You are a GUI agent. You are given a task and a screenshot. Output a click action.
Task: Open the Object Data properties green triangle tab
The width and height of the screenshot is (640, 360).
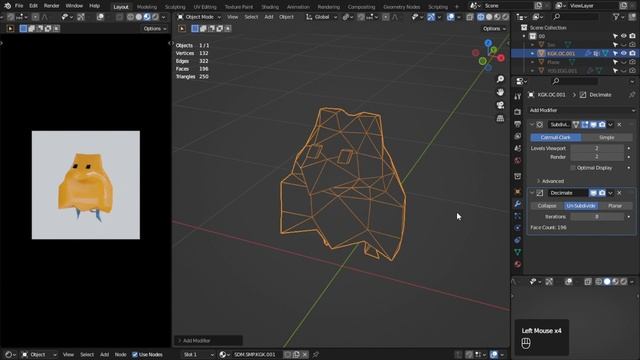coord(518,252)
